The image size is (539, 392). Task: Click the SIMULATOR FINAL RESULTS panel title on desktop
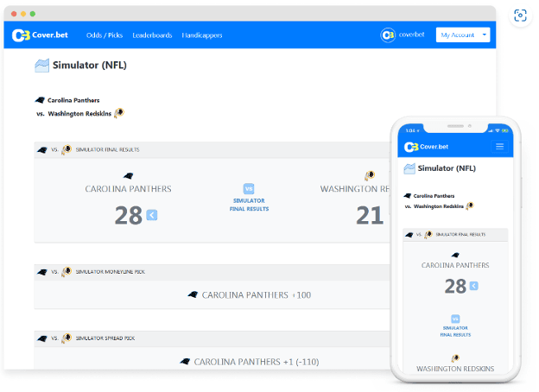pyautogui.click(x=108, y=149)
